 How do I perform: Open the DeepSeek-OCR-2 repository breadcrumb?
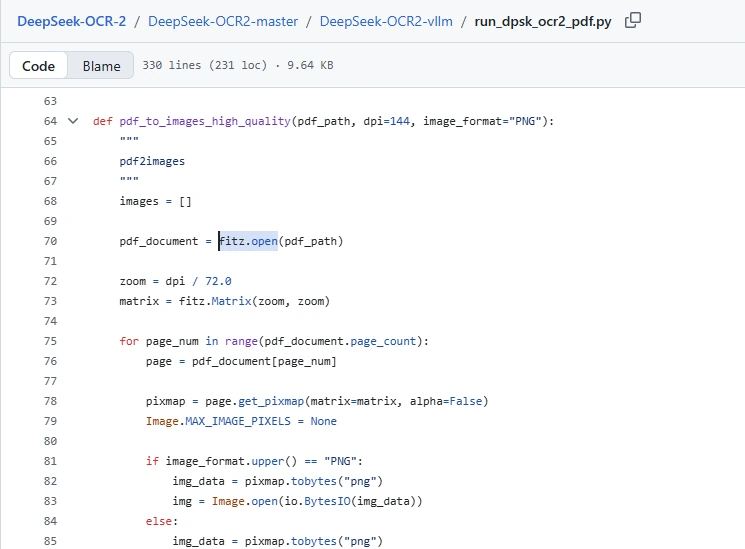pyautogui.click(x=72, y=21)
